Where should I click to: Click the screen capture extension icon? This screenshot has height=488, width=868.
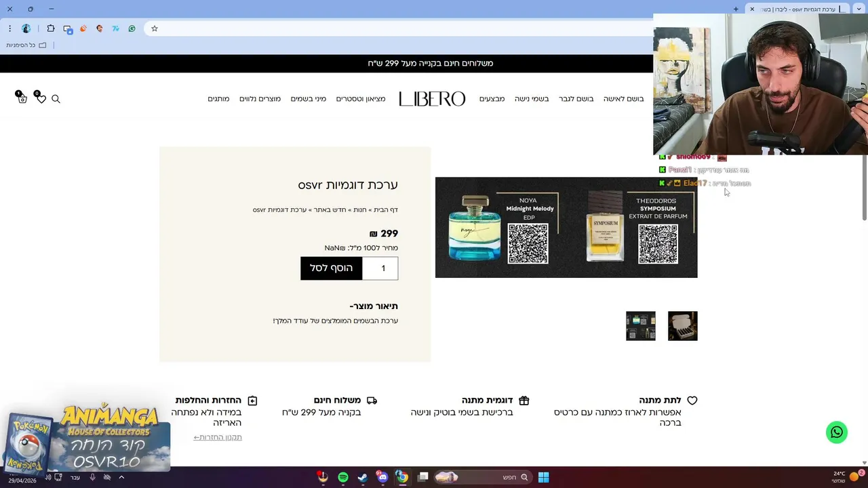click(x=68, y=29)
